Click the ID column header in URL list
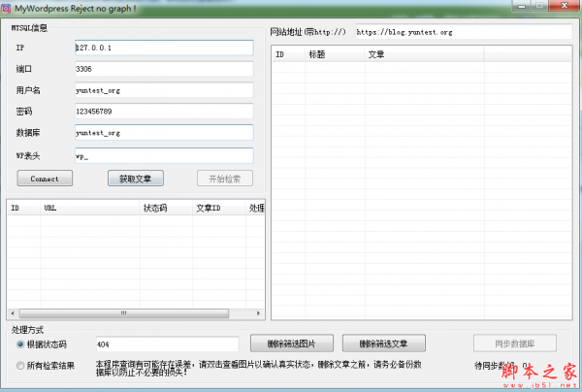The image size is (582, 392). pos(23,208)
